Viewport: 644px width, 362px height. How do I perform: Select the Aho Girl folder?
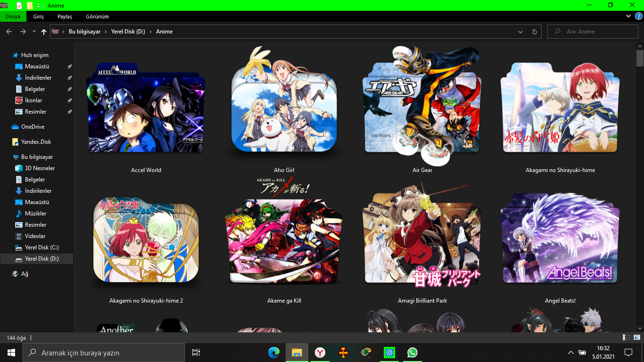click(x=284, y=110)
